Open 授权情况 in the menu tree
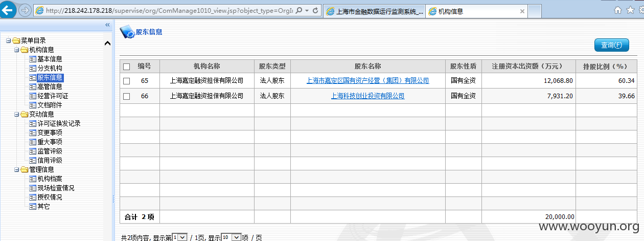 [50, 197]
